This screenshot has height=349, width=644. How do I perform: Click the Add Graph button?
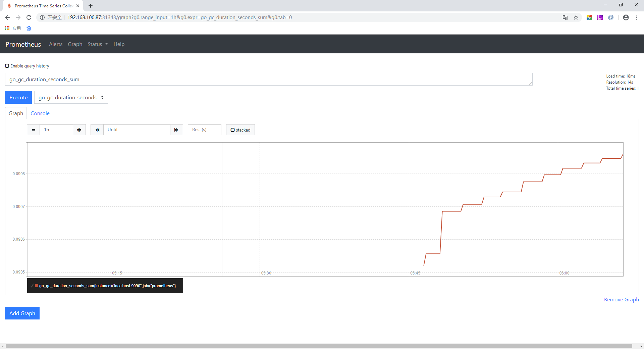22,313
